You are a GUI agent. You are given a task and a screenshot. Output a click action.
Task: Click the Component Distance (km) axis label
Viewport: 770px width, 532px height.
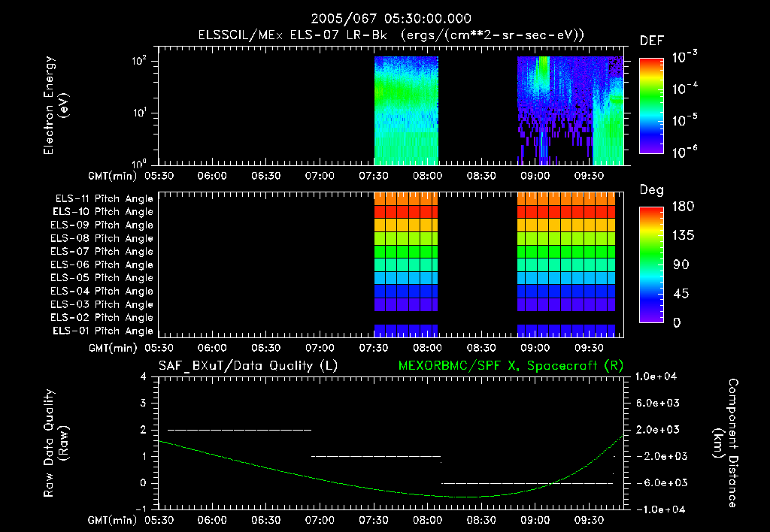pyautogui.click(x=726, y=443)
